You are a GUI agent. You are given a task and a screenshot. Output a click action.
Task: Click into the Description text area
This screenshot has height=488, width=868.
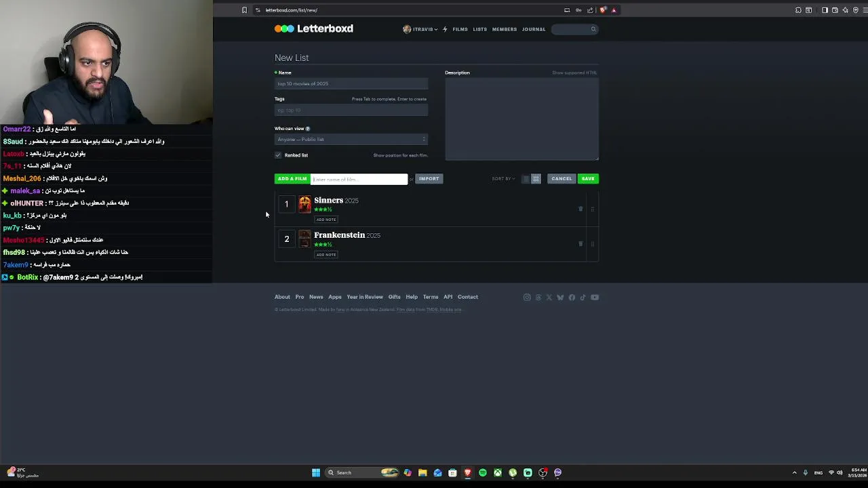[x=521, y=119]
